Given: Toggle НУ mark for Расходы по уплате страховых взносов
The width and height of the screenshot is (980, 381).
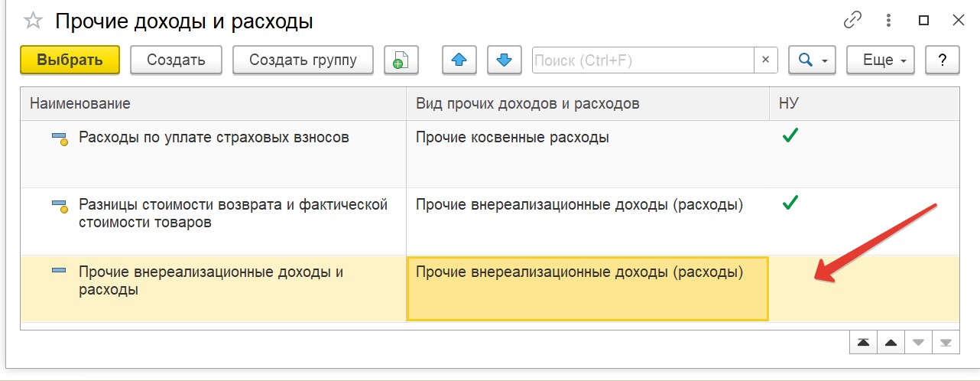Looking at the screenshot, I should (790, 137).
